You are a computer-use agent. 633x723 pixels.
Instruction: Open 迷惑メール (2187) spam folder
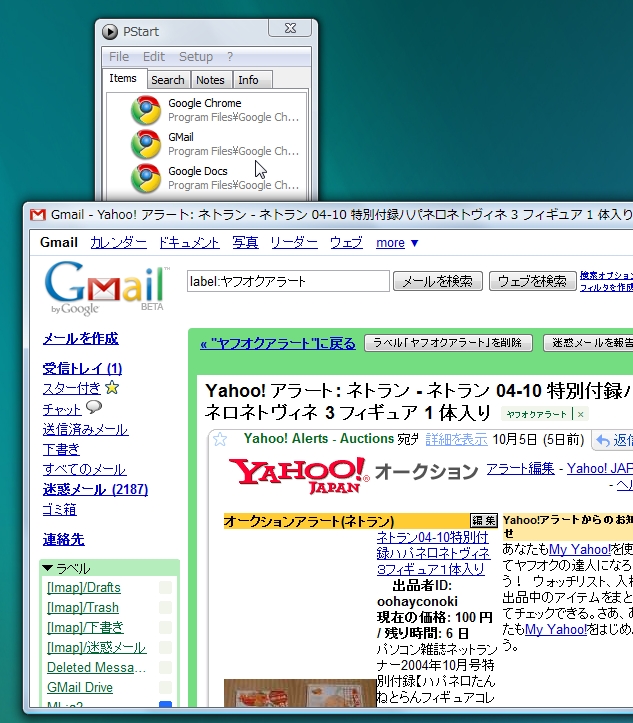(x=95, y=489)
